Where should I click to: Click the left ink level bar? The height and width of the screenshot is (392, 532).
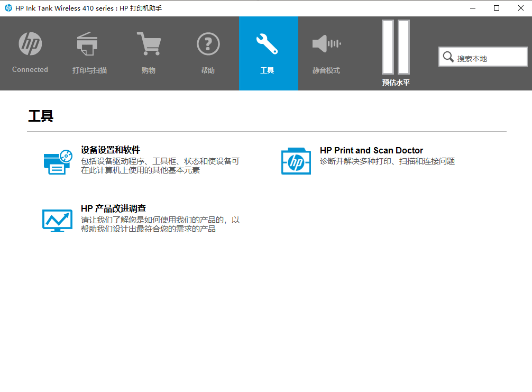[388, 47]
